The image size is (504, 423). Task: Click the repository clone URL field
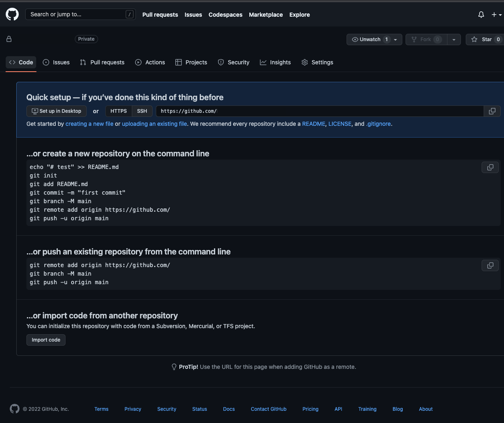point(320,111)
